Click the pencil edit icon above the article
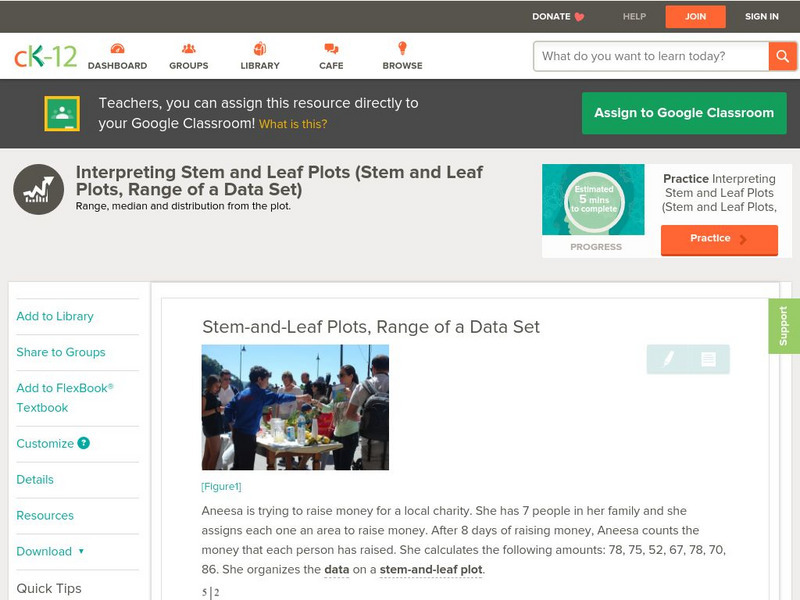 pos(670,360)
